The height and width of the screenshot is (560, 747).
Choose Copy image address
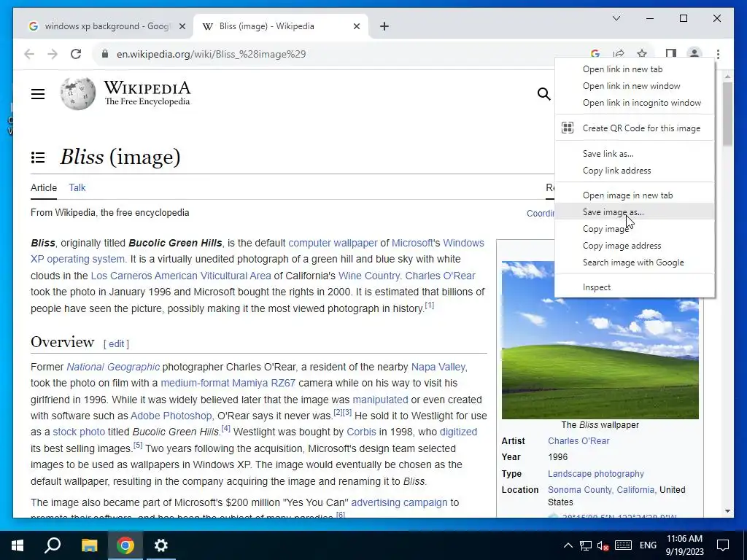click(x=635, y=245)
